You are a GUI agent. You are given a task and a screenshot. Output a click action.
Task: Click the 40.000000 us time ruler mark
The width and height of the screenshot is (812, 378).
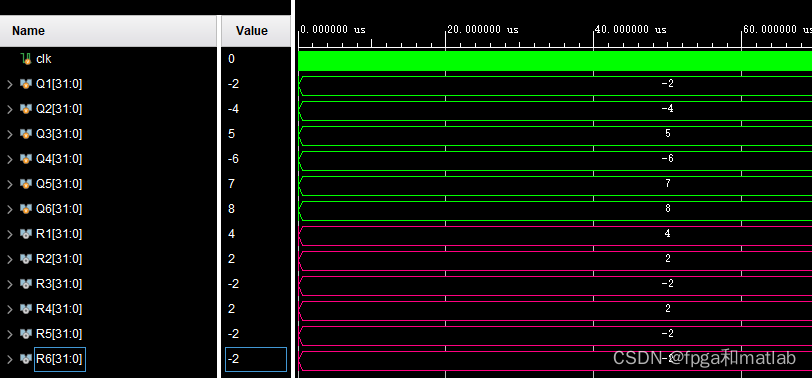point(631,30)
